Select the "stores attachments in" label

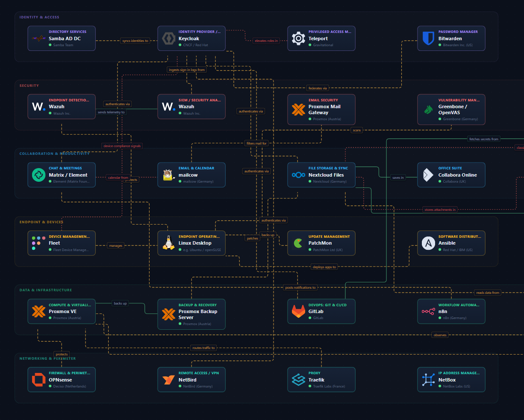coord(440,210)
